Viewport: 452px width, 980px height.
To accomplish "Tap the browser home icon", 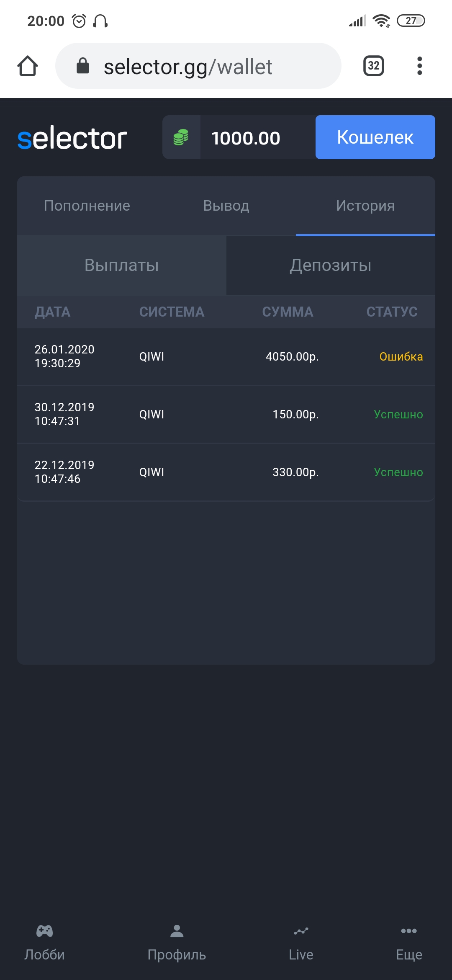I will 28,66.
